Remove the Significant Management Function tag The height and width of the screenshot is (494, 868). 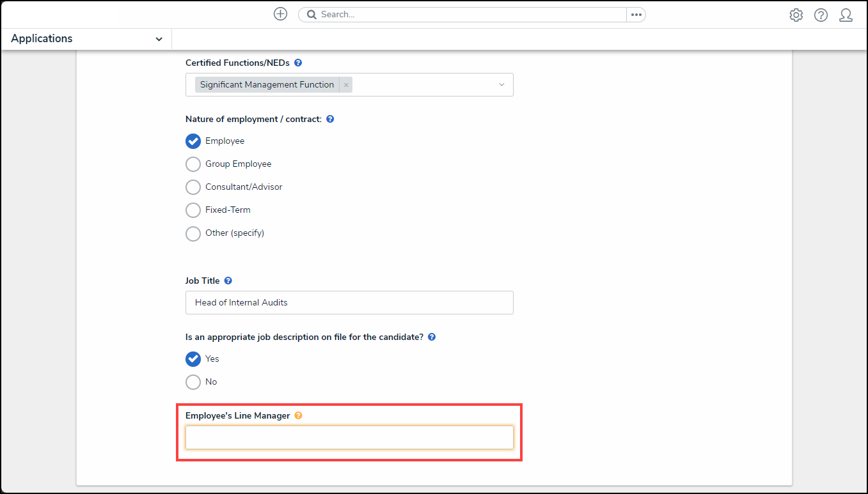pos(346,85)
